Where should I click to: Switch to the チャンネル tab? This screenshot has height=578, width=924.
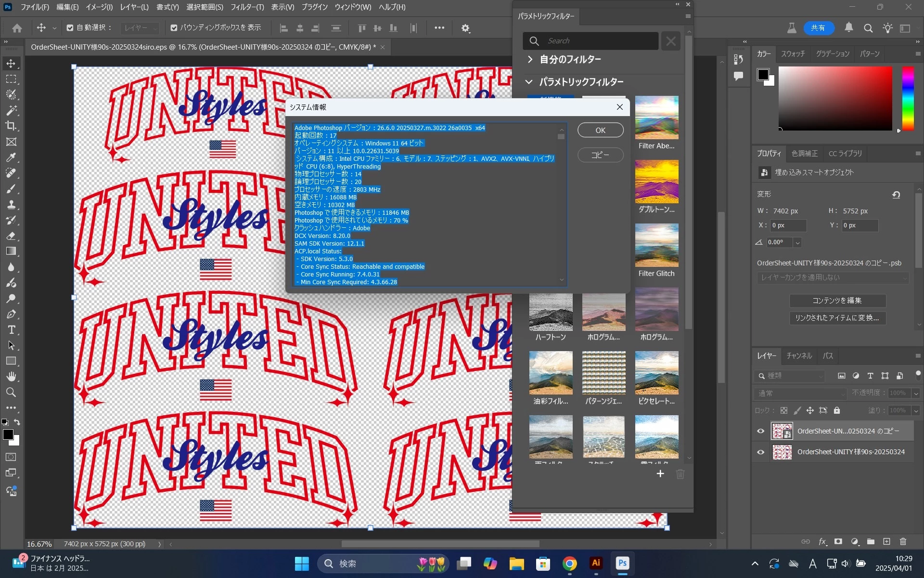[799, 356]
